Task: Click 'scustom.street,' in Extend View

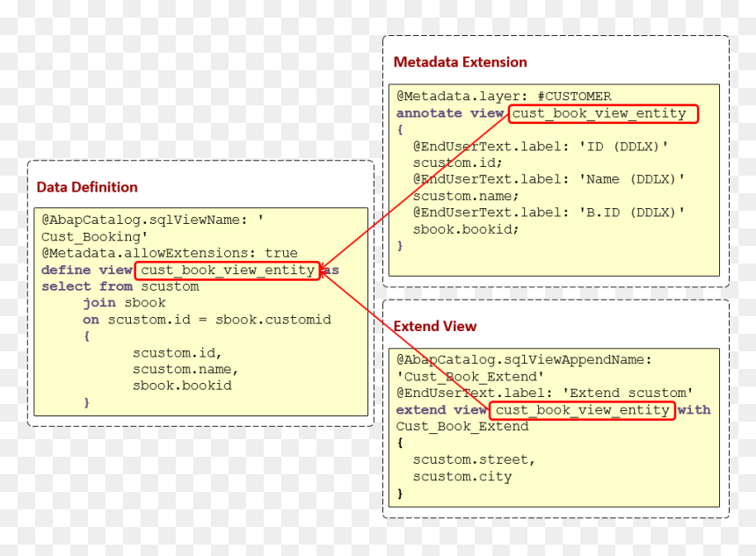Action: 474,459
